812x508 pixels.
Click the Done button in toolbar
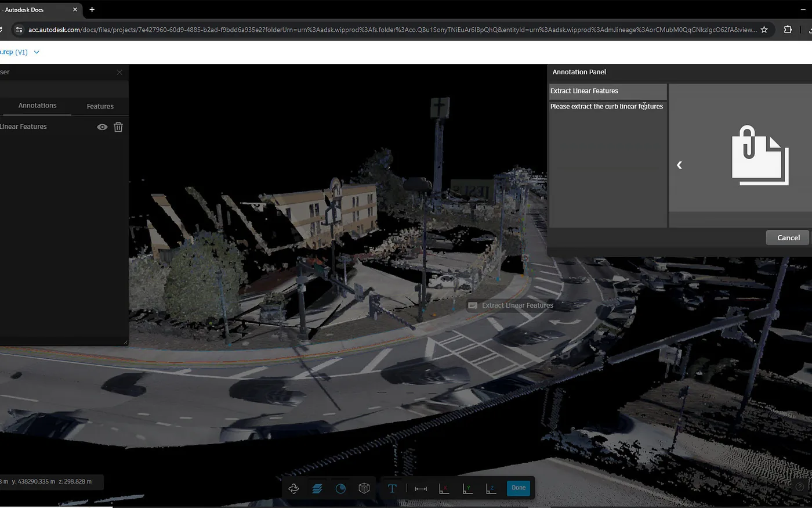click(x=519, y=488)
